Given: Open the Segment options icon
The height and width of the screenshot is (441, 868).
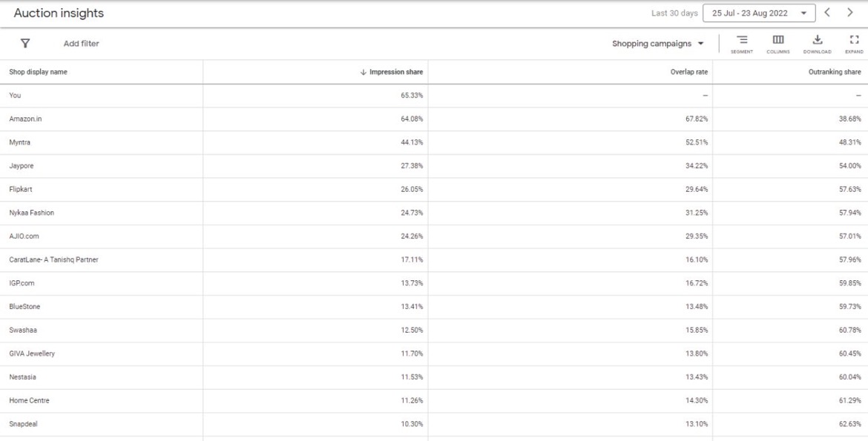Looking at the screenshot, I should pyautogui.click(x=742, y=44).
